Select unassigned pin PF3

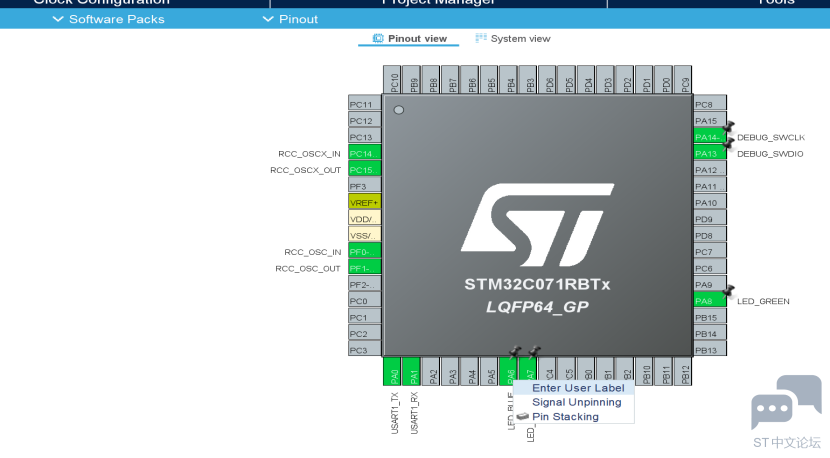[x=364, y=186]
